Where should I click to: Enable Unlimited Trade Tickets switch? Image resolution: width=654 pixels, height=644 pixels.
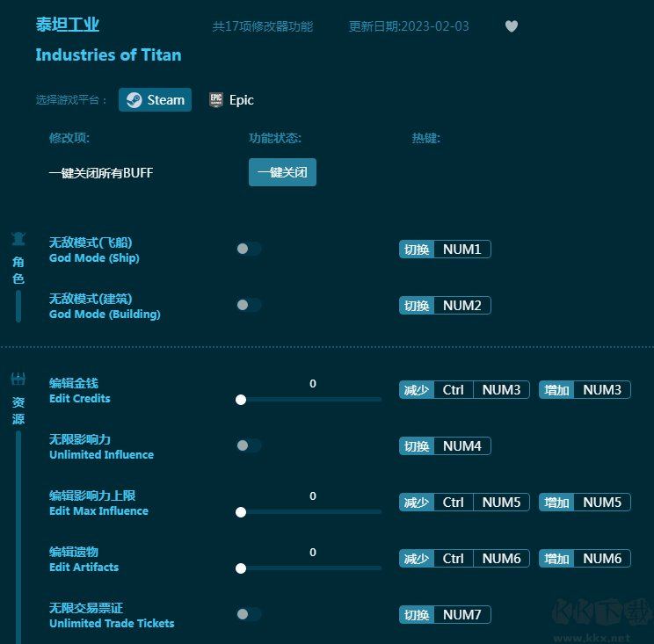[249, 614]
